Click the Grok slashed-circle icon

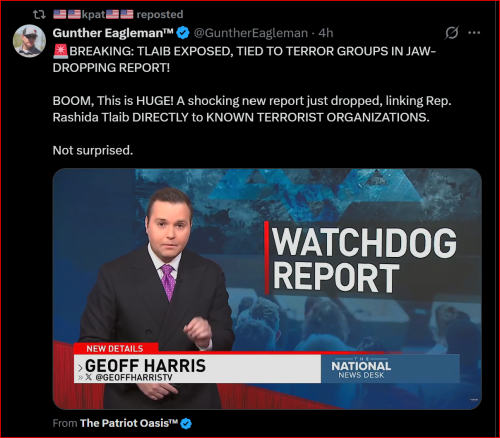click(452, 33)
